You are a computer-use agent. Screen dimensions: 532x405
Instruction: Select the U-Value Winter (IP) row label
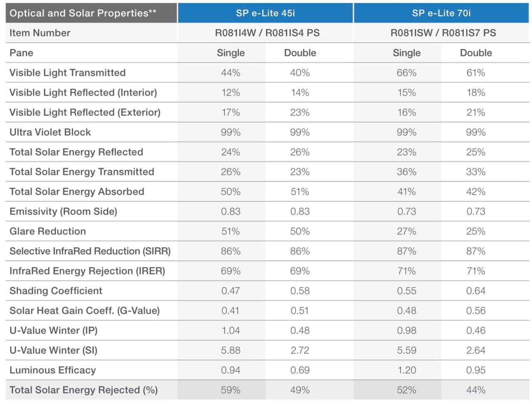(x=53, y=331)
